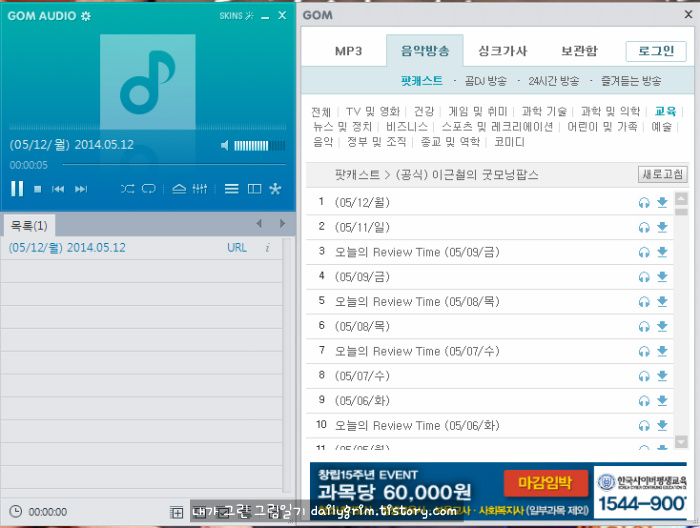Download Review Time (05/07/수)
The width and height of the screenshot is (700, 528).
pos(662,351)
